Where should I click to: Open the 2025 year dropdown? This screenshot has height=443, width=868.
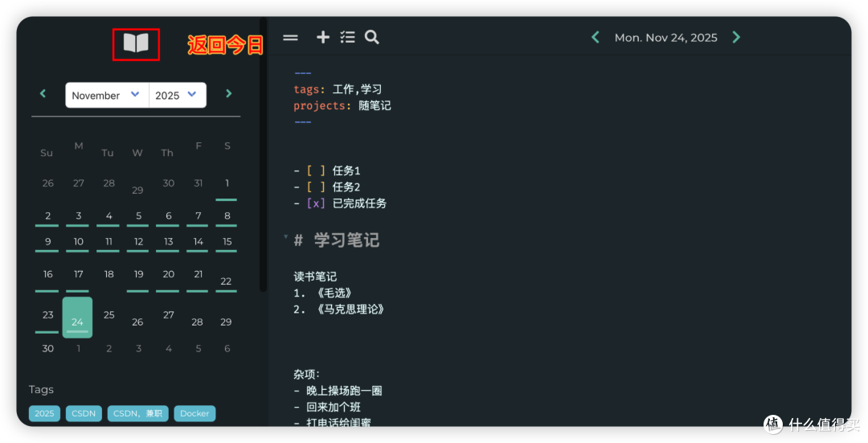[x=177, y=95]
